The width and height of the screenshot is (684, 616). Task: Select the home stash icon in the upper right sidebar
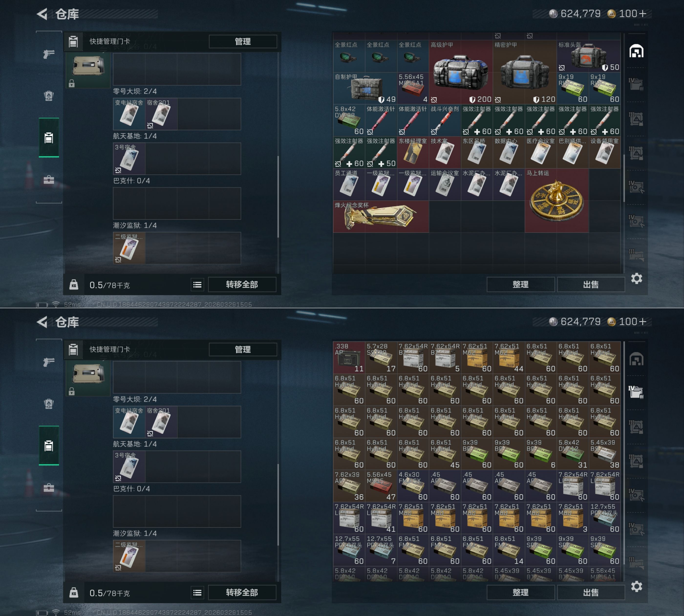pos(636,51)
